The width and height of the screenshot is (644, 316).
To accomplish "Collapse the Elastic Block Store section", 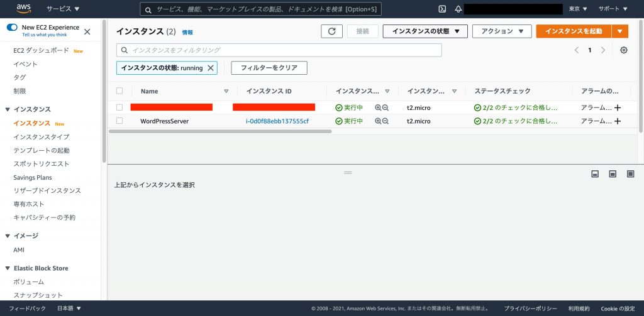I will tap(8, 268).
